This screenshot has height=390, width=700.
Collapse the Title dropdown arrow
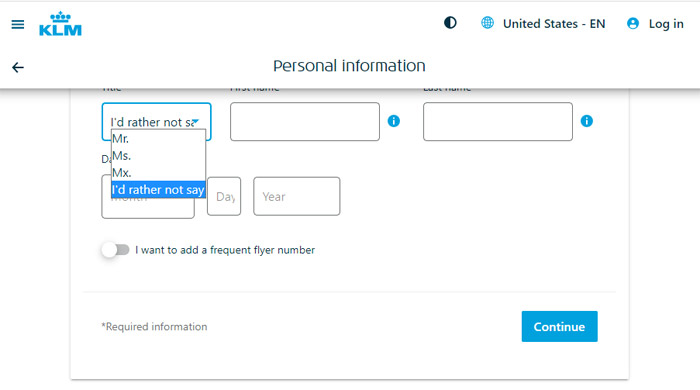pyautogui.click(x=196, y=121)
